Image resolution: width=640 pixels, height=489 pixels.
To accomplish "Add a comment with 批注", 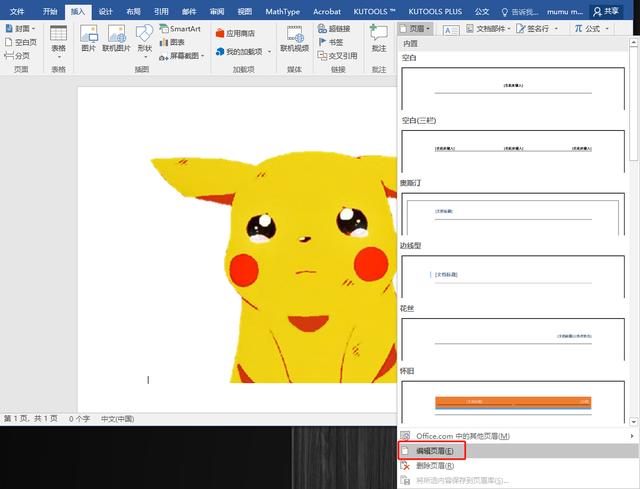I will coord(379,39).
